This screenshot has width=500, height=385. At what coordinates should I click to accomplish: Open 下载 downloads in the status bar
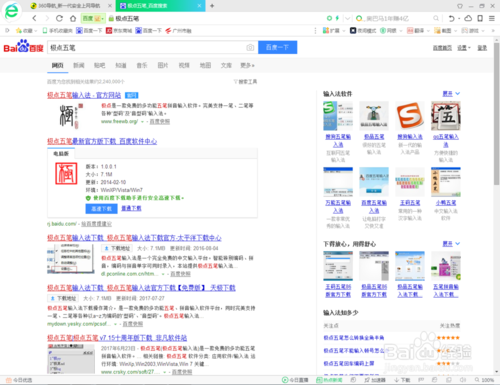tap(402, 380)
